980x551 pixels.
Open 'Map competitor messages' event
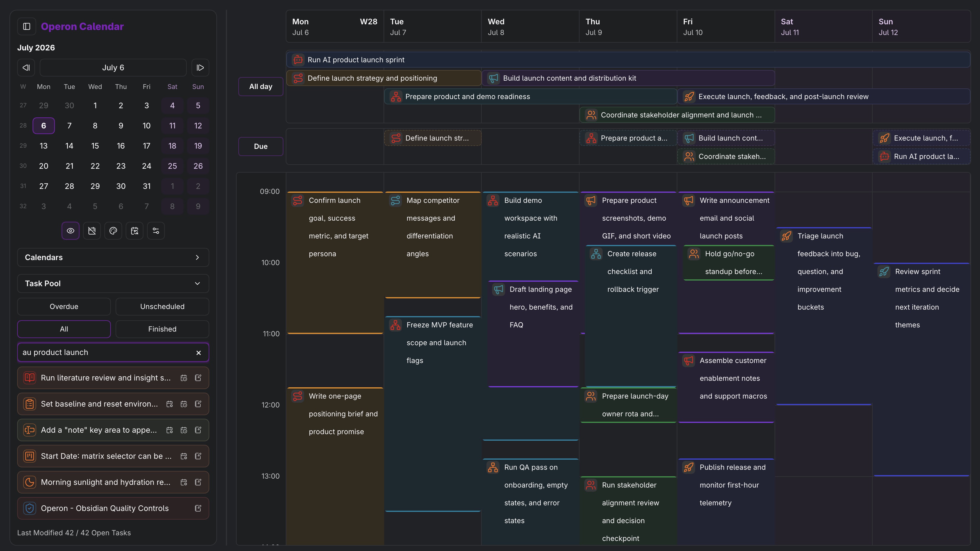click(432, 245)
